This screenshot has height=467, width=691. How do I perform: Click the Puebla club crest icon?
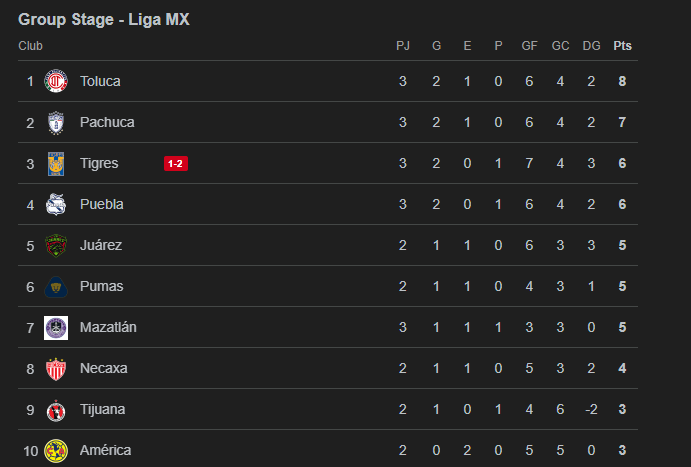pyautogui.click(x=56, y=204)
